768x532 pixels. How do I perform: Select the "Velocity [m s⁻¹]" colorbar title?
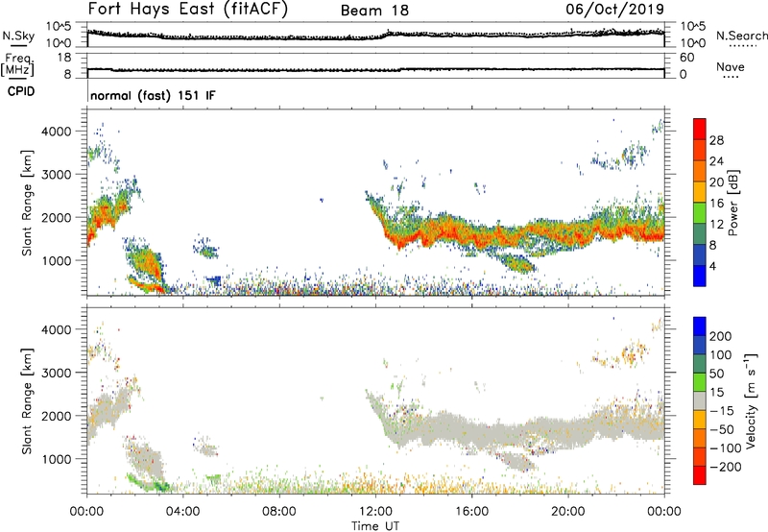[x=750, y=400]
